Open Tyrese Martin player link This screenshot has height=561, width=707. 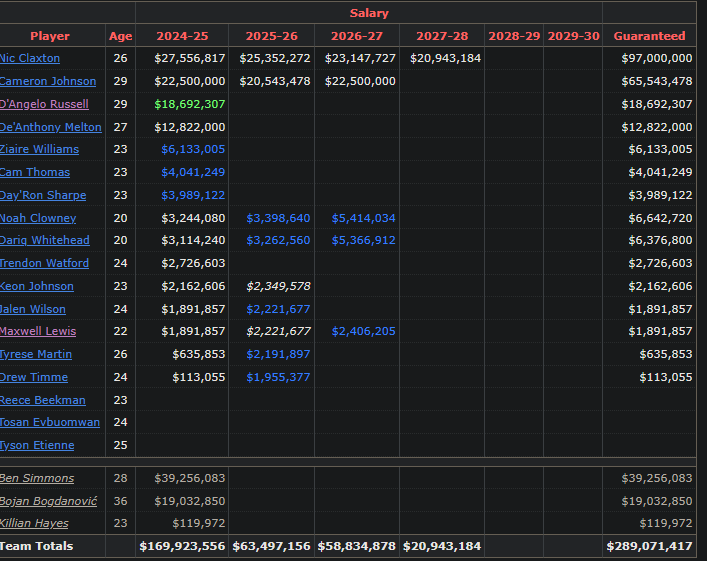[36, 354]
